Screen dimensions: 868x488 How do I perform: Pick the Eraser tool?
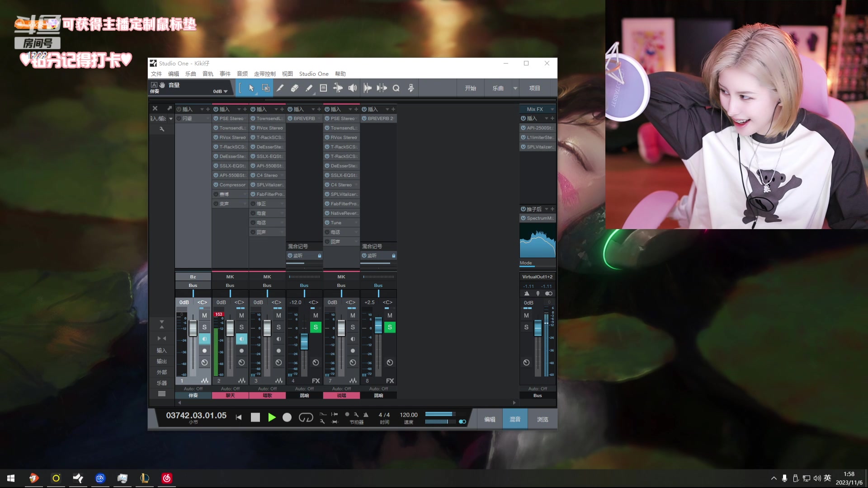pyautogui.click(x=294, y=88)
